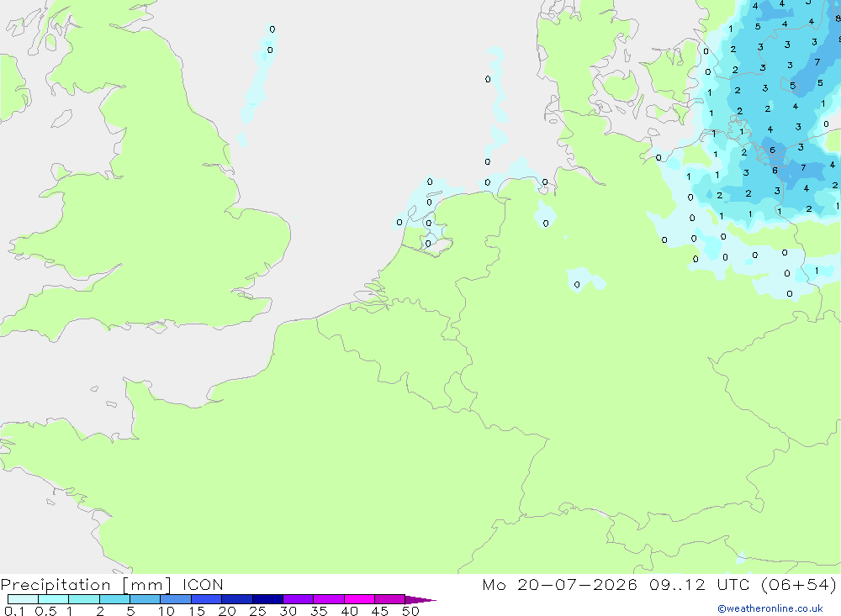Click the '0.1' legend scale label
The width and height of the screenshot is (841, 616).
[14, 611]
